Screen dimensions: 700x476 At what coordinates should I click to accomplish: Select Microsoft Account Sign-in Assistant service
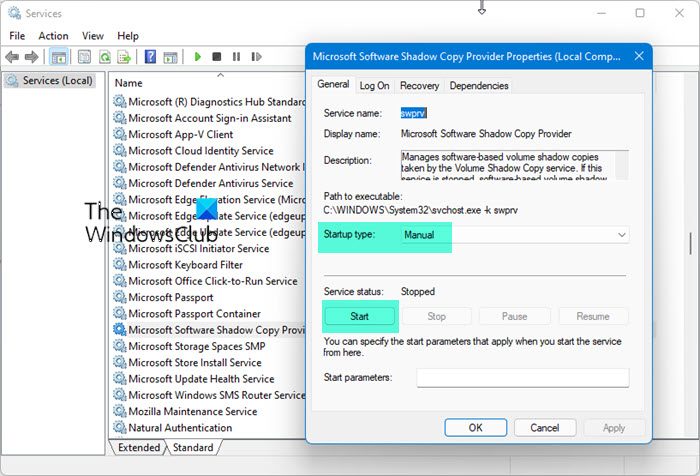click(x=208, y=118)
